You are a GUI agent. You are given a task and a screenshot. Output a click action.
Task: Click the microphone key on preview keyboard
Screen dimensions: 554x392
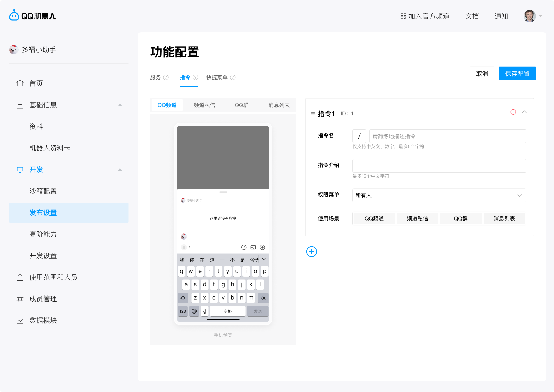[x=204, y=311]
